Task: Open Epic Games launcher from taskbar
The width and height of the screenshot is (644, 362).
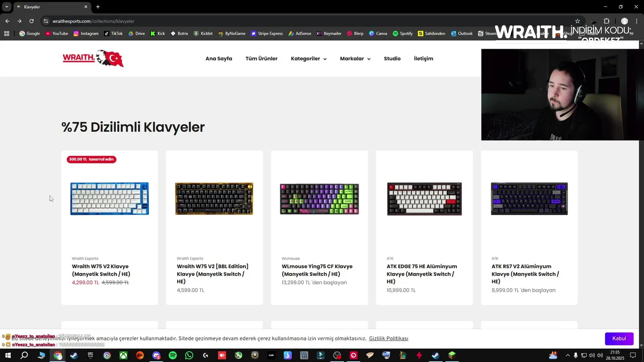Action: click(x=91, y=355)
